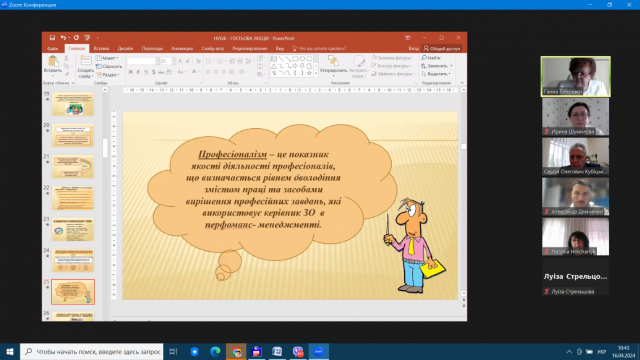Viewport: 640px width, 360px height.
Task: Open Windows Start menu
Action: [x=10, y=351]
